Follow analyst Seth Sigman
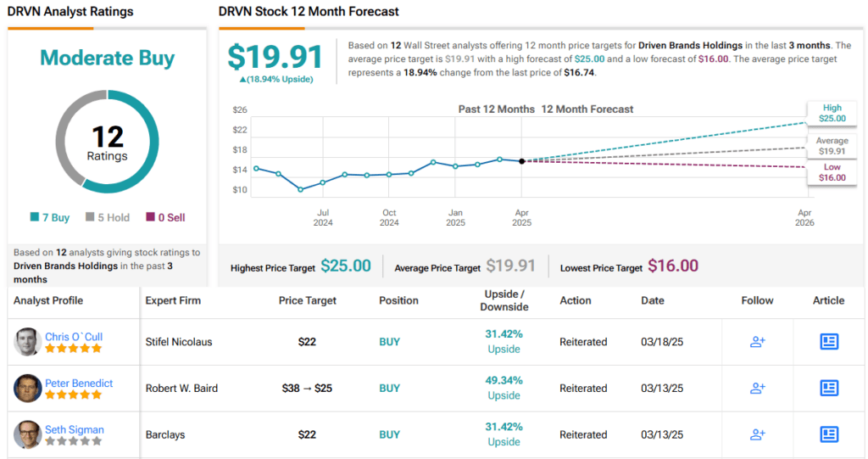Image resolution: width=868 pixels, height=459 pixels. [757, 434]
